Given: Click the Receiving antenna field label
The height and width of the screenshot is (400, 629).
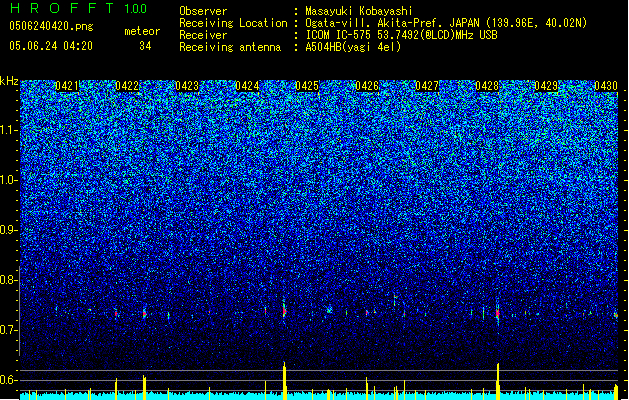Looking at the screenshot, I should (230, 47).
